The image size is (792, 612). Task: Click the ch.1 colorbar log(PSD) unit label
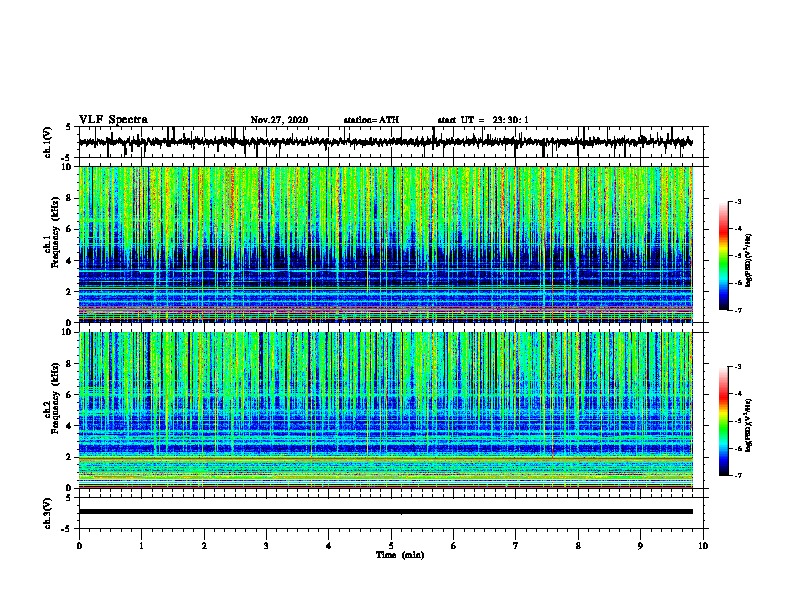749,260
